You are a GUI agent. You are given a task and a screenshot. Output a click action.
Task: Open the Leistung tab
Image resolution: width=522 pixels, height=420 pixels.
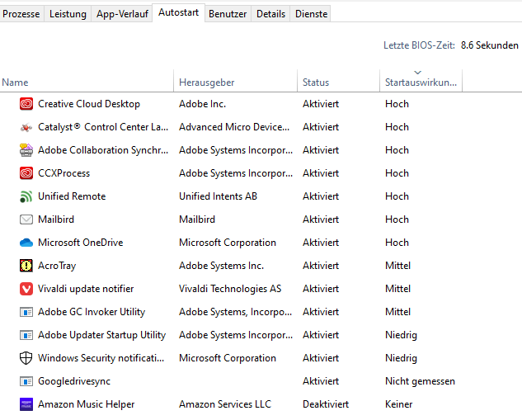click(x=68, y=14)
